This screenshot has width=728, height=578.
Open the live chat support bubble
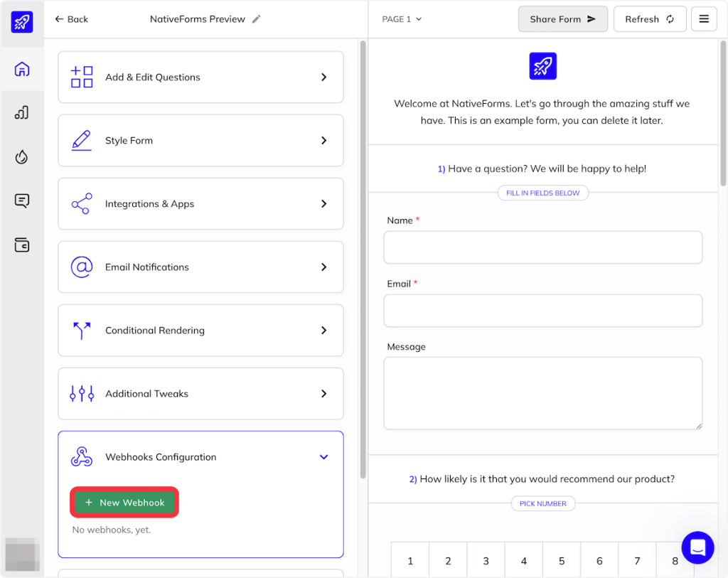697,547
